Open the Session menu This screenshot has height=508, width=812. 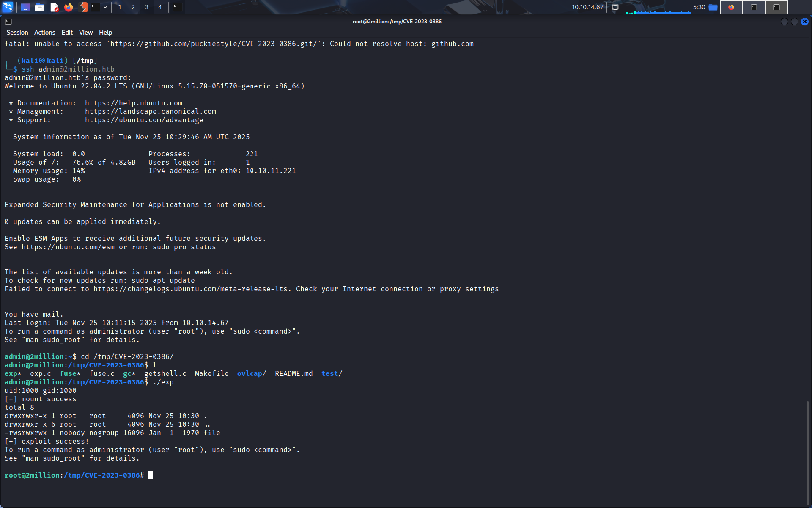point(17,33)
